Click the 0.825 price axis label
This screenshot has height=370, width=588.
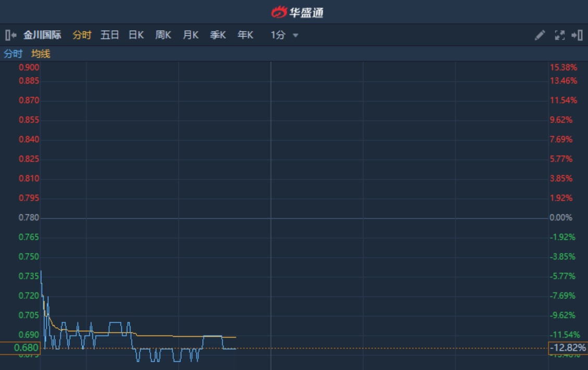click(29, 159)
